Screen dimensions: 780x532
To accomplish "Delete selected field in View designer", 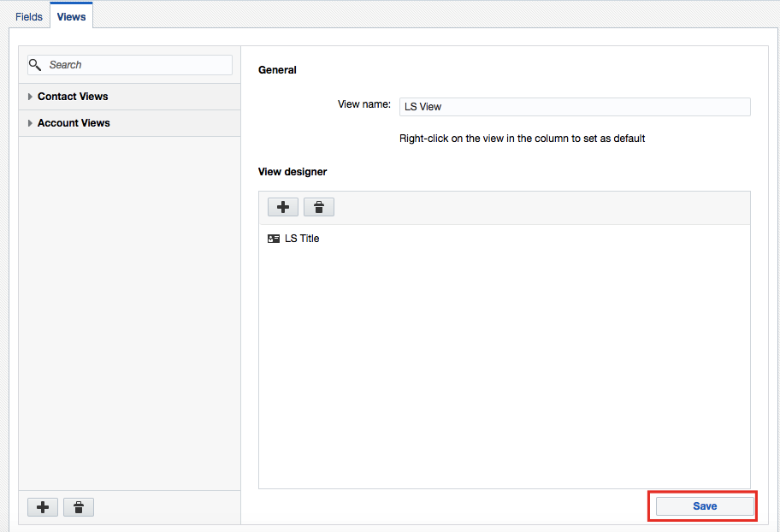I will pyautogui.click(x=319, y=207).
